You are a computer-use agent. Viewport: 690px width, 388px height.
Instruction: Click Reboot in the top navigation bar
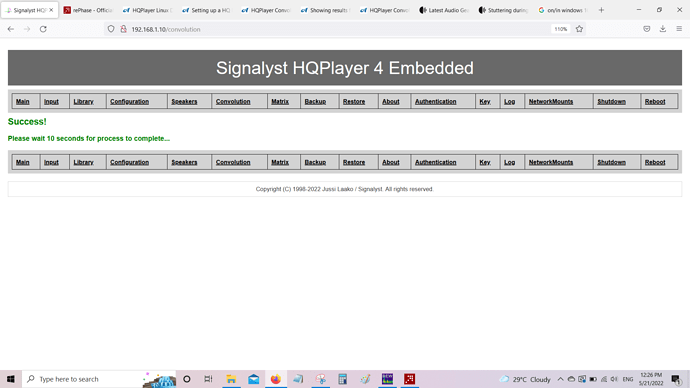655,102
